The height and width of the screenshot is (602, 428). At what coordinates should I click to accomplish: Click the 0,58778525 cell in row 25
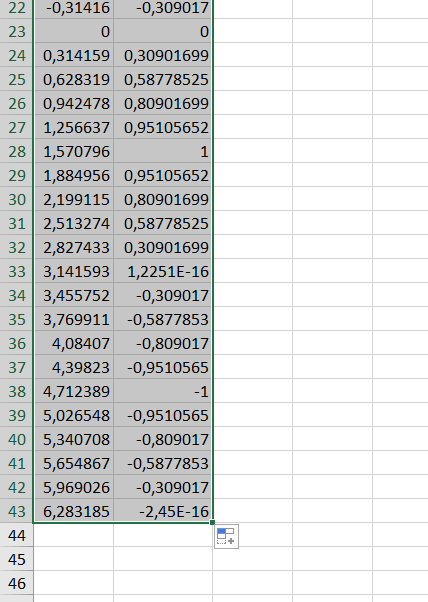163,79
